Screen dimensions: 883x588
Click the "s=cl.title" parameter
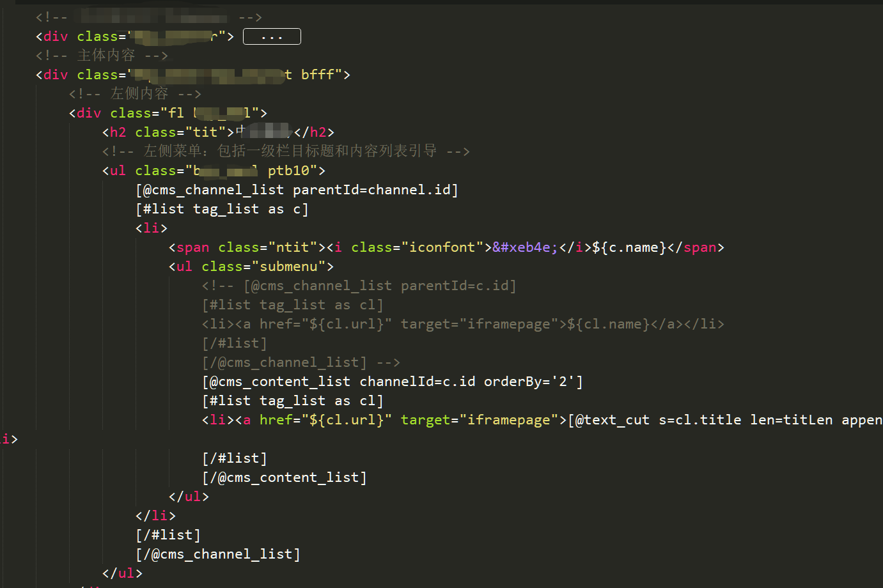coord(700,420)
